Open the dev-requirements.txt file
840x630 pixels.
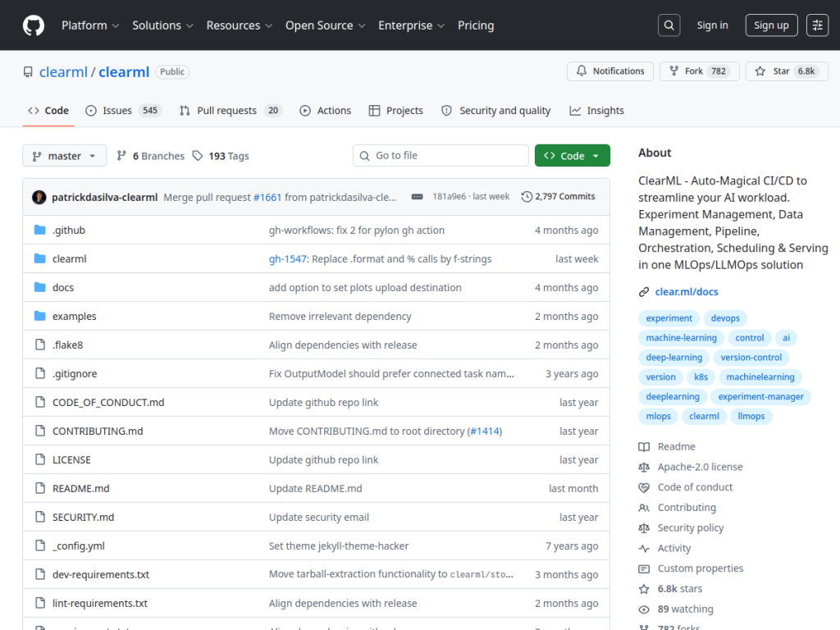(x=101, y=574)
